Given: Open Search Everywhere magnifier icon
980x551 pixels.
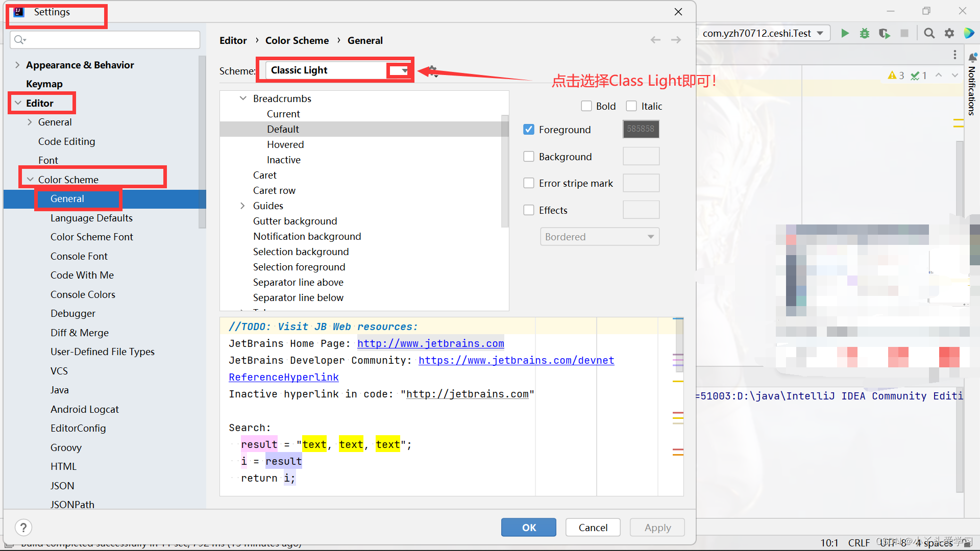Looking at the screenshot, I should pyautogui.click(x=929, y=33).
